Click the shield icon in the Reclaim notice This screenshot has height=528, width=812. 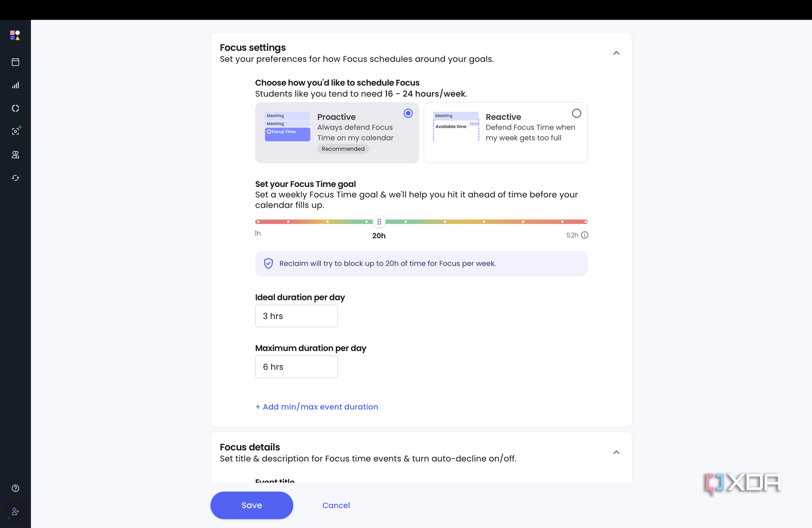pyautogui.click(x=268, y=263)
